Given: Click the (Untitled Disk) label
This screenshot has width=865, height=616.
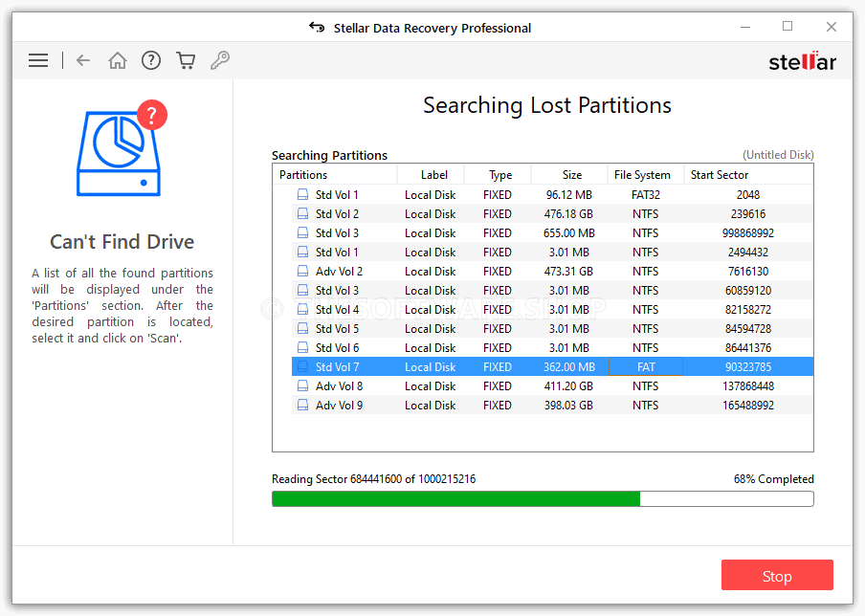Looking at the screenshot, I should [x=778, y=154].
